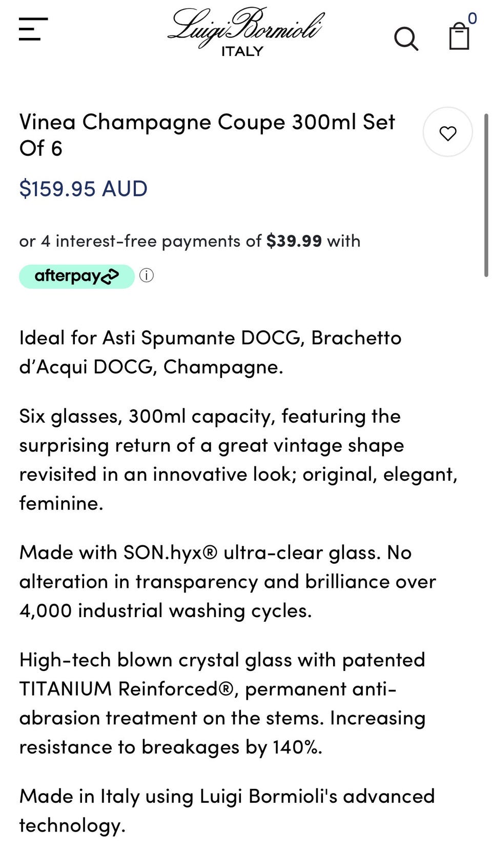The width and height of the screenshot is (492, 868).
Task: Click the SON.hyx® trademark text
Action: click(x=170, y=553)
